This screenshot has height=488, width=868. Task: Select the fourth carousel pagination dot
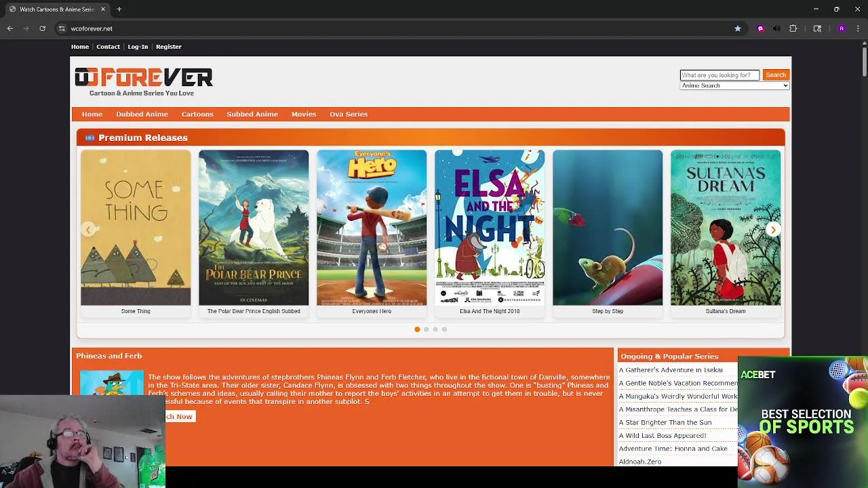click(x=444, y=329)
